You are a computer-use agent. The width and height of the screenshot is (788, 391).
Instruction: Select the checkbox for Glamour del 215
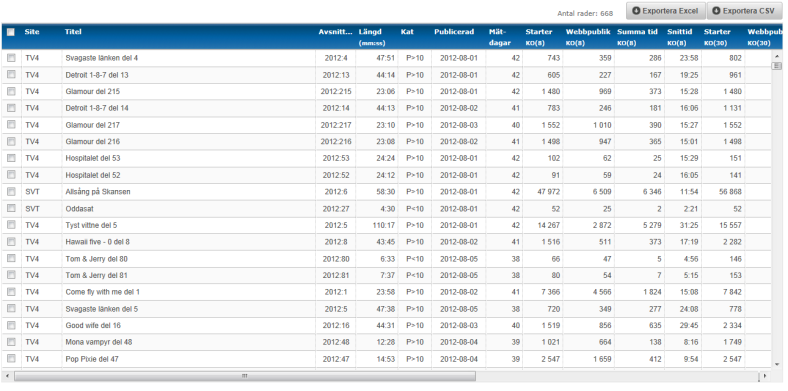(x=11, y=91)
